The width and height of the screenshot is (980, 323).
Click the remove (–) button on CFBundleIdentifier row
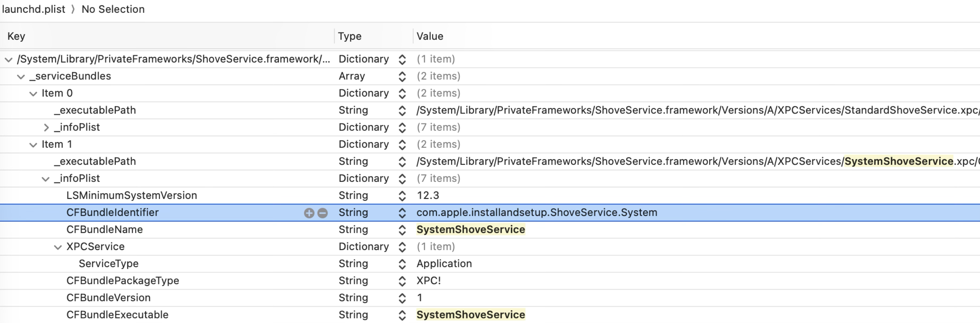[322, 213]
